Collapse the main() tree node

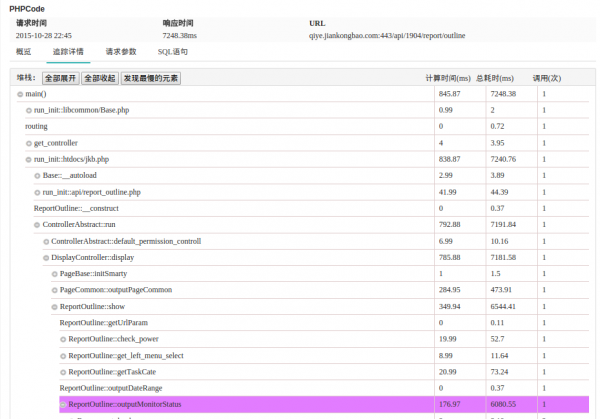[x=20, y=94]
